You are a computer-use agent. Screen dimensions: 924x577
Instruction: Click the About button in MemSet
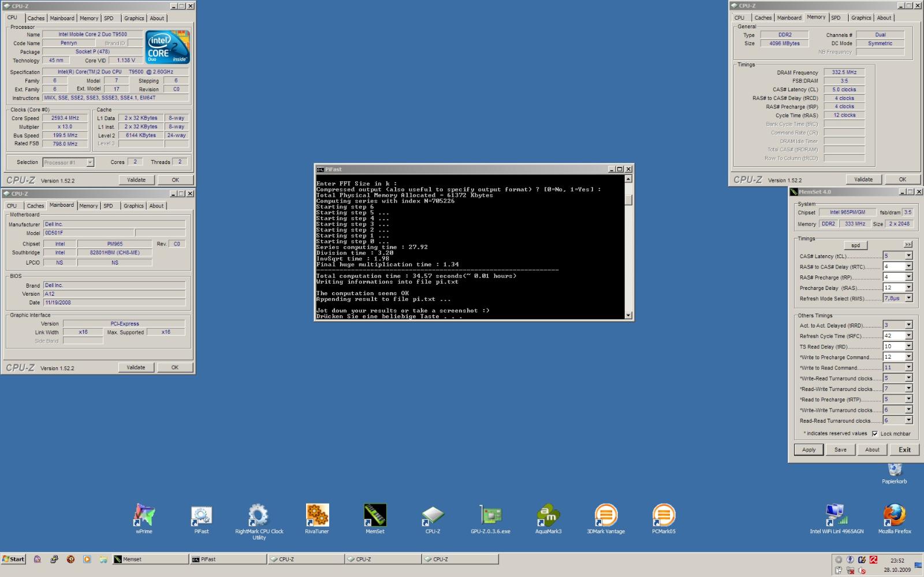tap(872, 450)
